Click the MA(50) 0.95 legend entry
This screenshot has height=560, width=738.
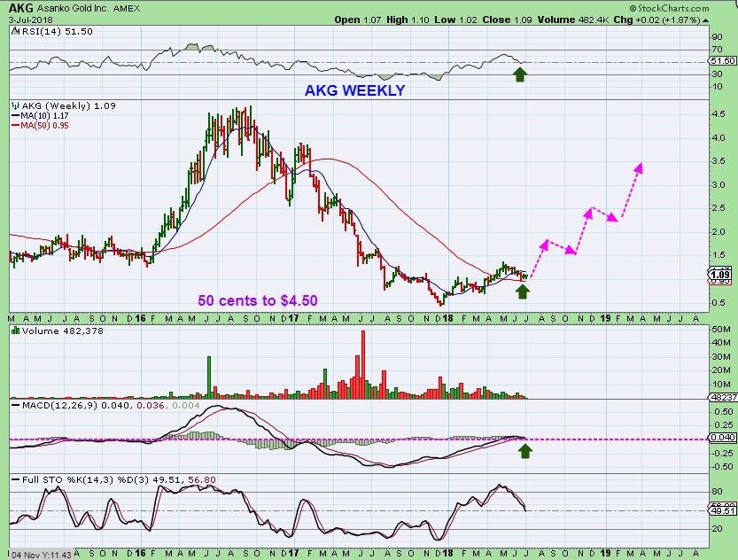(x=44, y=126)
